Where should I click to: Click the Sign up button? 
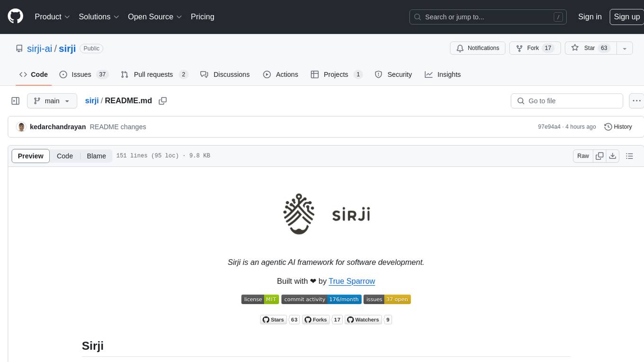626,17
